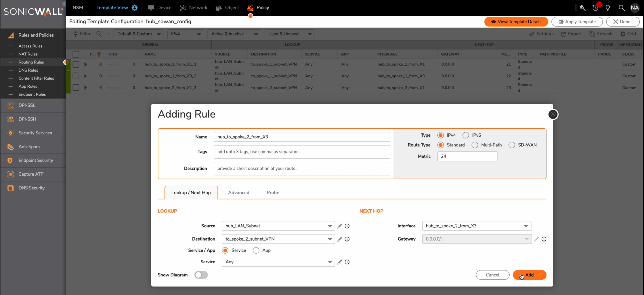Open the notifications clock icon
644x295 pixels.
coord(595,8)
